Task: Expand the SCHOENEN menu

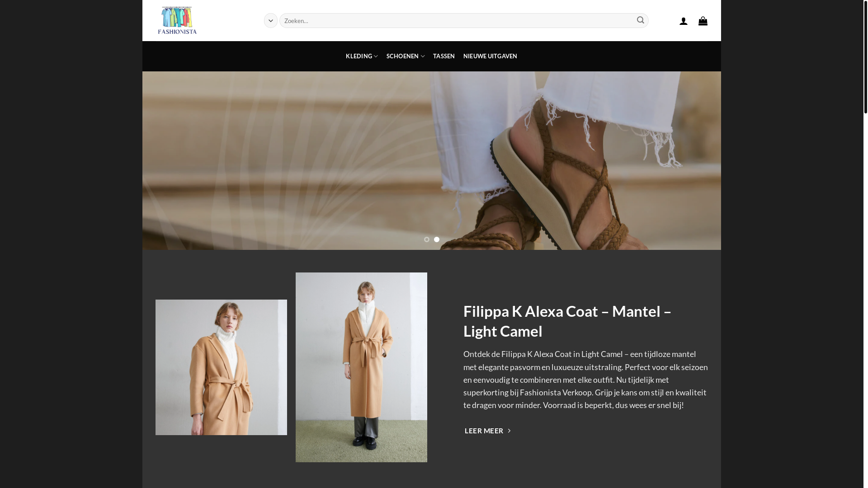Action: coord(406,56)
